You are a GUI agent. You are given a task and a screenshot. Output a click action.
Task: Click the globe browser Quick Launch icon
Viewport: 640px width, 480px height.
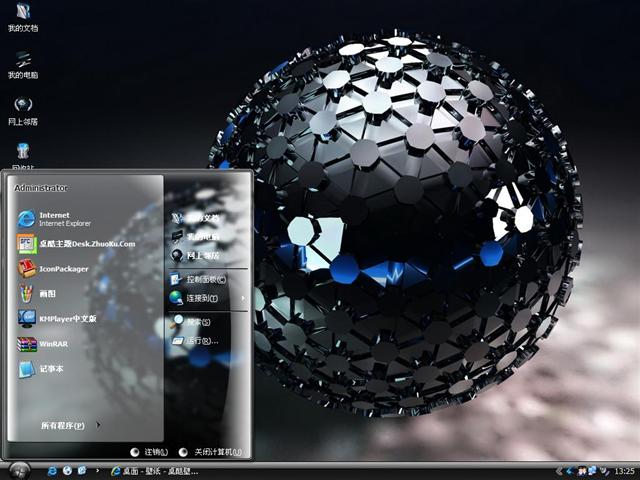(x=67, y=471)
